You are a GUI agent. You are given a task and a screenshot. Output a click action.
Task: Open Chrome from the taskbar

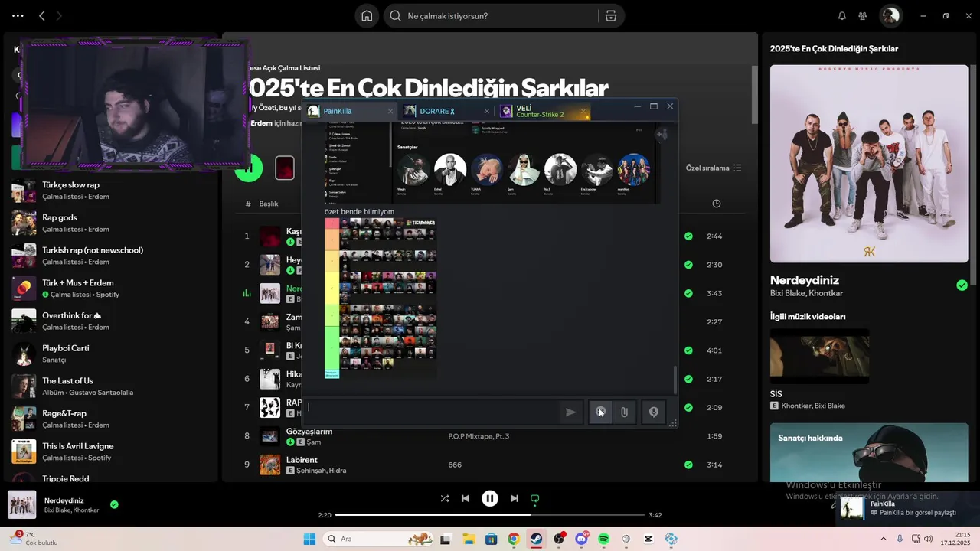point(513,539)
